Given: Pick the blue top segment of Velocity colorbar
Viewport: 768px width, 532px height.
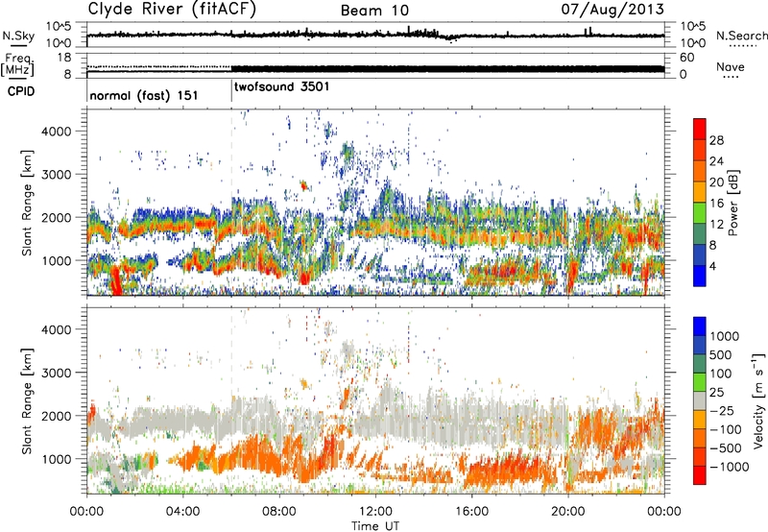Looking at the screenshot, I should click(x=700, y=326).
